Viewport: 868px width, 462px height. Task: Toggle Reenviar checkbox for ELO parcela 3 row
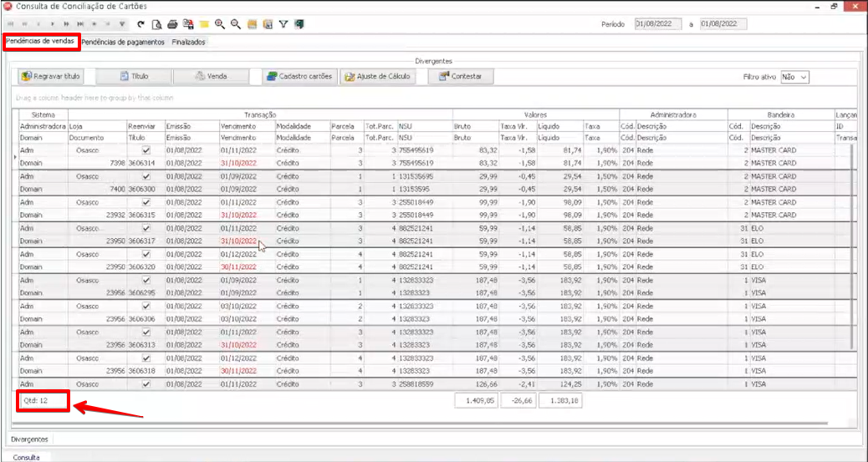tap(146, 228)
